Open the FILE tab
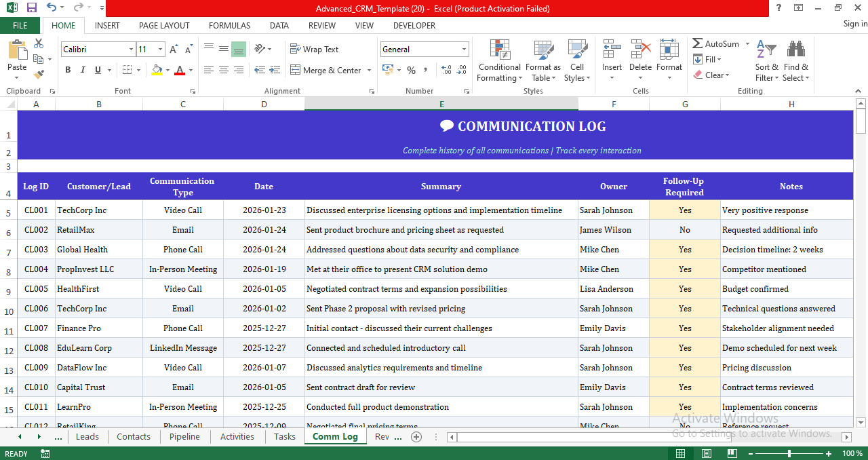This screenshot has width=868, height=460. (x=20, y=25)
